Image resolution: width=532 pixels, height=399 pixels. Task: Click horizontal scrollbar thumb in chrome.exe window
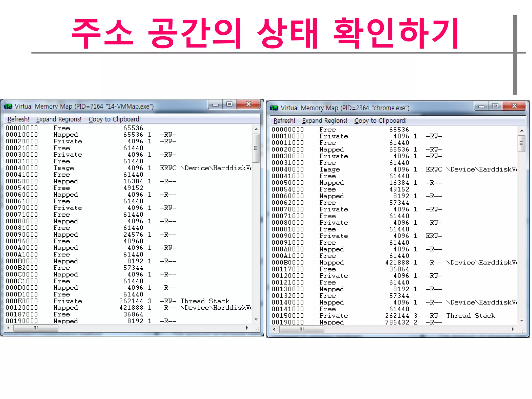click(302, 329)
